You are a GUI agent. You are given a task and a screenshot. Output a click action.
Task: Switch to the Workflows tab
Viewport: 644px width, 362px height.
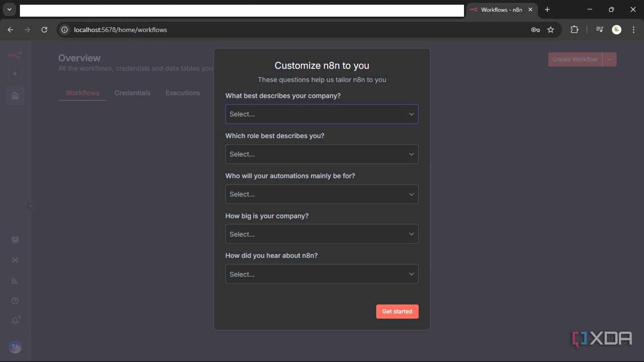coord(83,93)
